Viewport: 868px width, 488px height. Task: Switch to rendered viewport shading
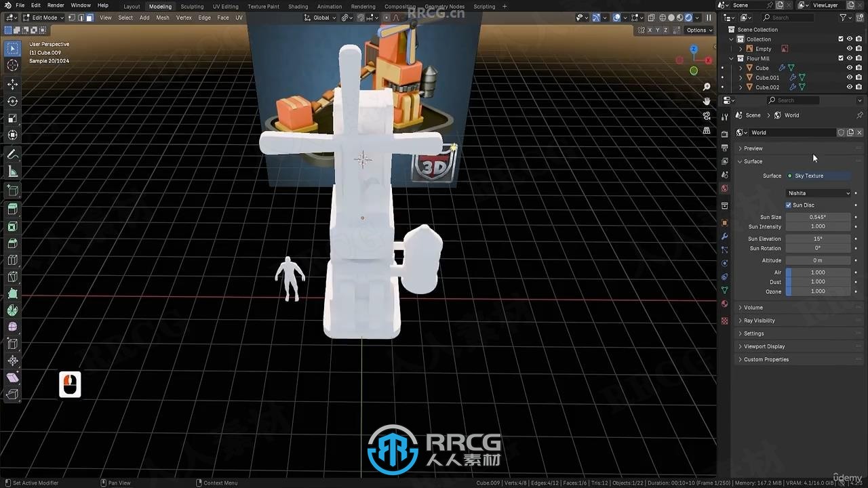(x=688, y=18)
